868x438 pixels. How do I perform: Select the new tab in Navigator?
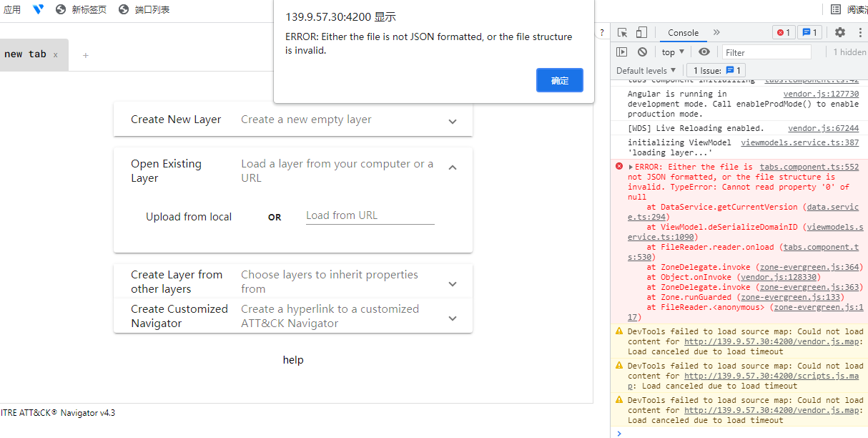point(27,54)
